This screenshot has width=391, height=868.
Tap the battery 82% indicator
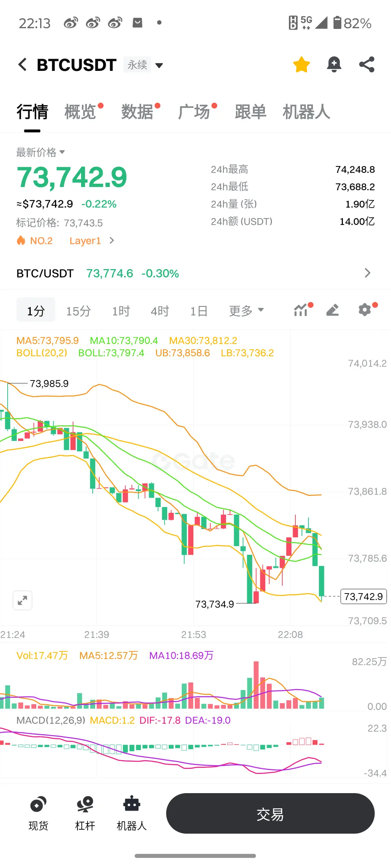[352, 23]
